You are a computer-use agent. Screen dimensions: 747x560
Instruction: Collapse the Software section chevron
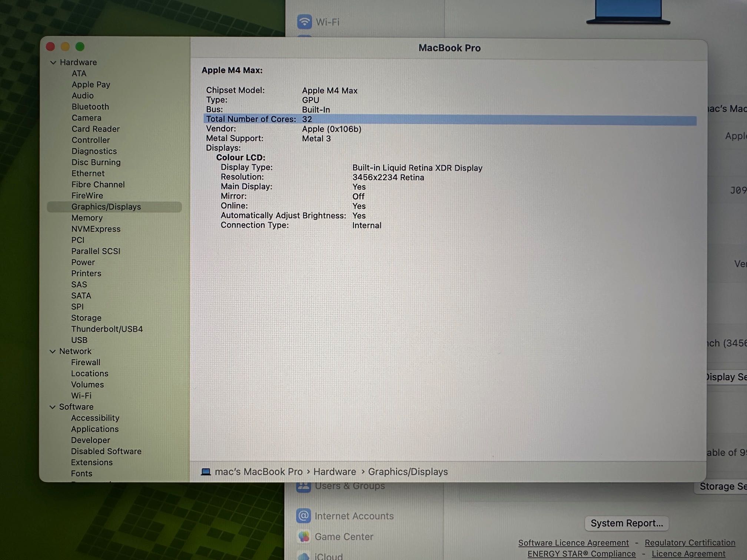pyautogui.click(x=53, y=407)
